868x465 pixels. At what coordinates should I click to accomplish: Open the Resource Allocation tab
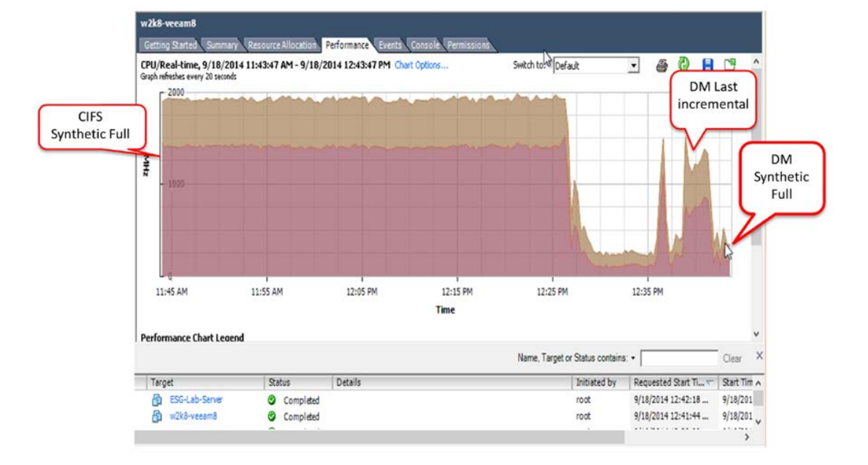coord(282,45)
